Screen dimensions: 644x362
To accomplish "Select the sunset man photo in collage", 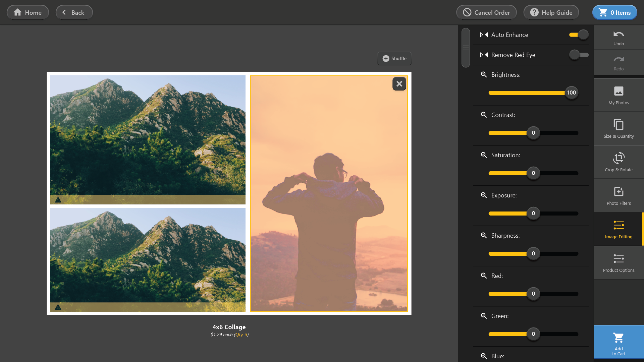I will tap(329, 193).
